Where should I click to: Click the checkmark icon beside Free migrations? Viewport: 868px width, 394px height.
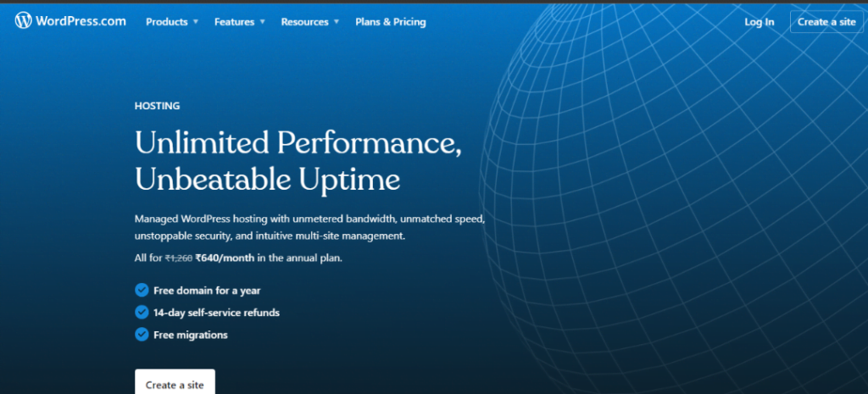(x=142, y=335)
